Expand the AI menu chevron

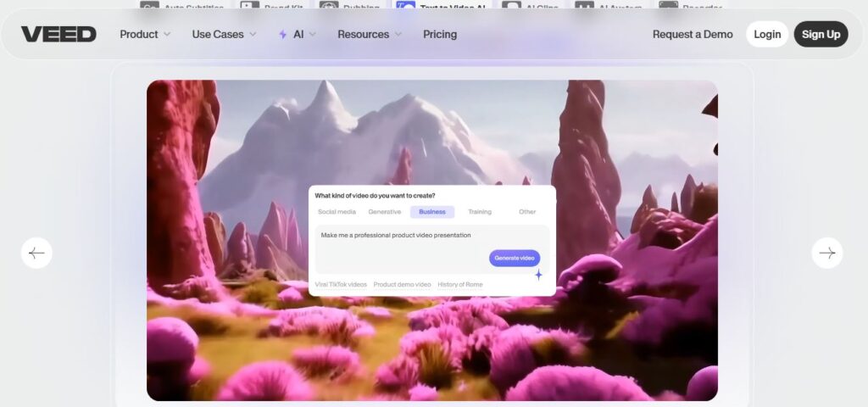[313, 34]
